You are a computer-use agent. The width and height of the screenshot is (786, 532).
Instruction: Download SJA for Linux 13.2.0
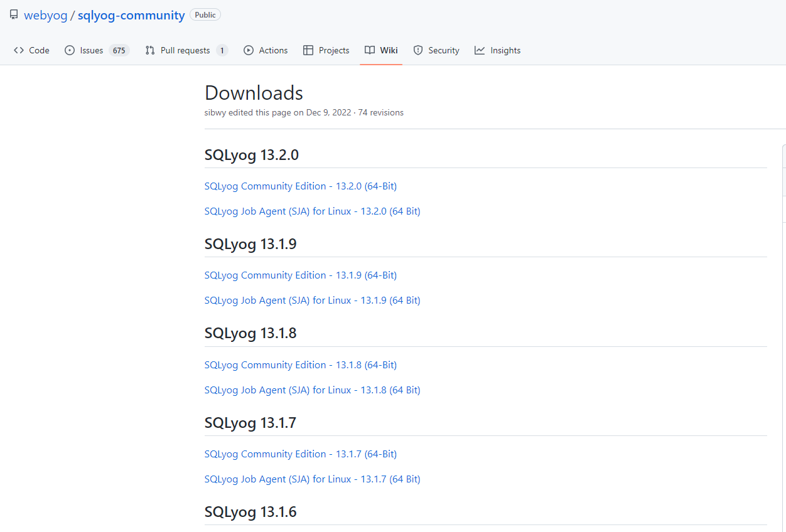313,211
